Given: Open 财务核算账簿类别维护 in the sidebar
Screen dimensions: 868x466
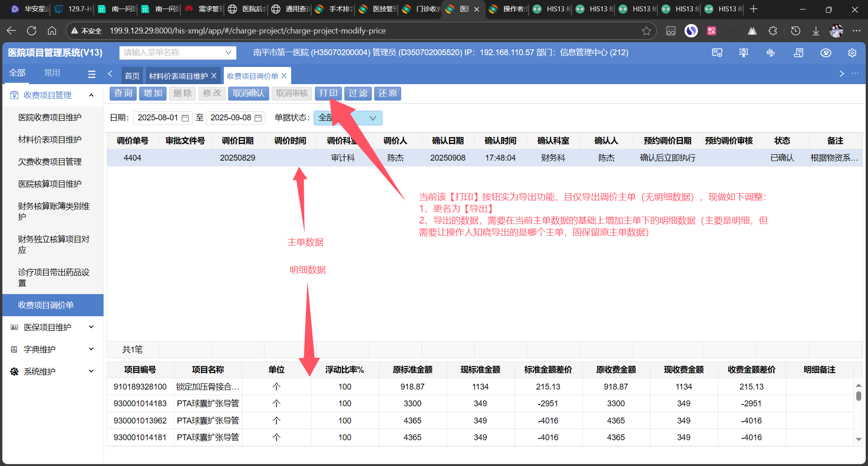Looking at the screenshot, I should click(52, 211).
